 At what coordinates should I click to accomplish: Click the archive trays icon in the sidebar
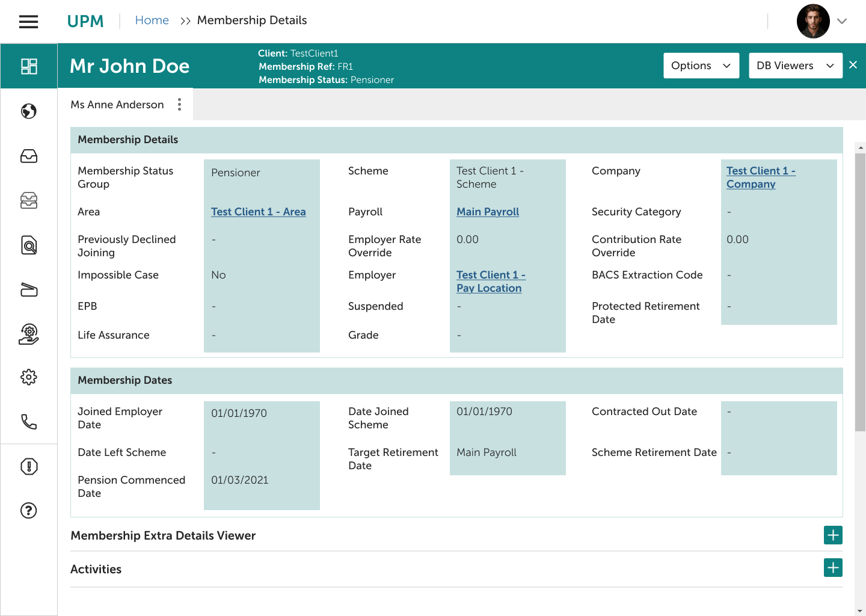click(28, 200)
